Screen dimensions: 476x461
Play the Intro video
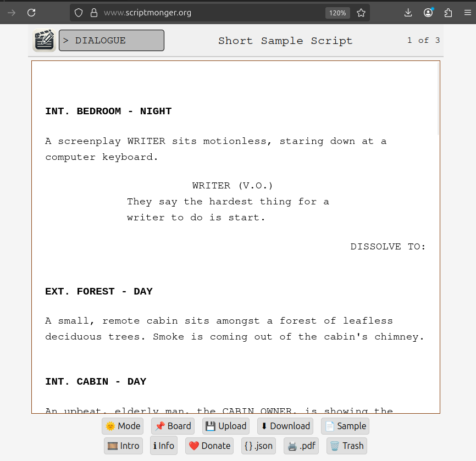(124, 446)
